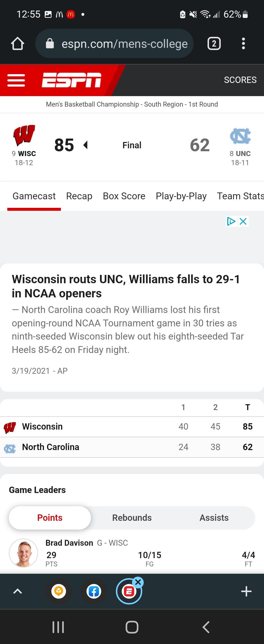Open the browser three-dot overflow menu
The height and width of the screenshot is (644, 264).
pos(243,43)
